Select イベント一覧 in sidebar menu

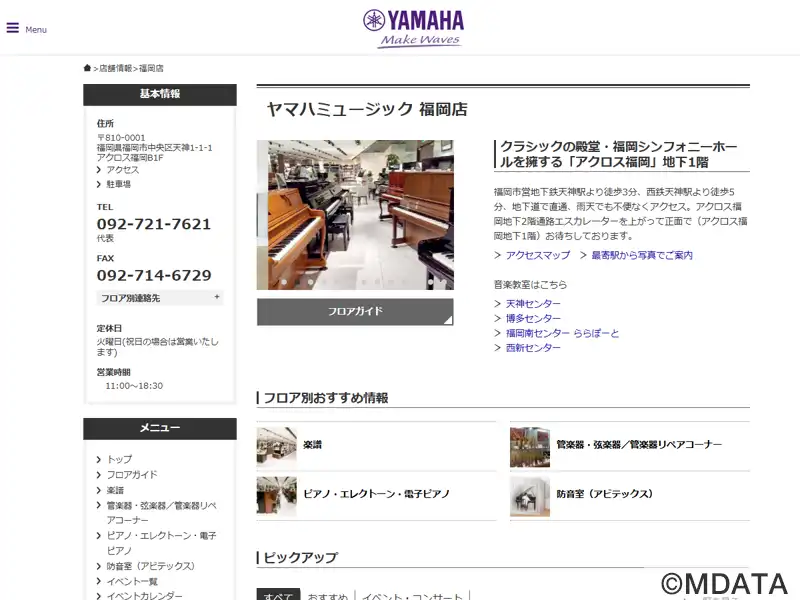132,582
